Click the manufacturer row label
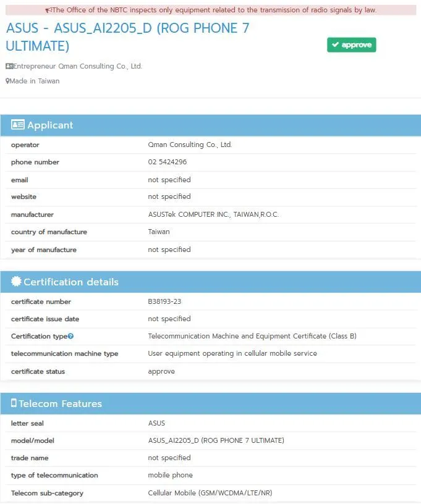This screenshot has height=504, width=421. coord(32,214)
